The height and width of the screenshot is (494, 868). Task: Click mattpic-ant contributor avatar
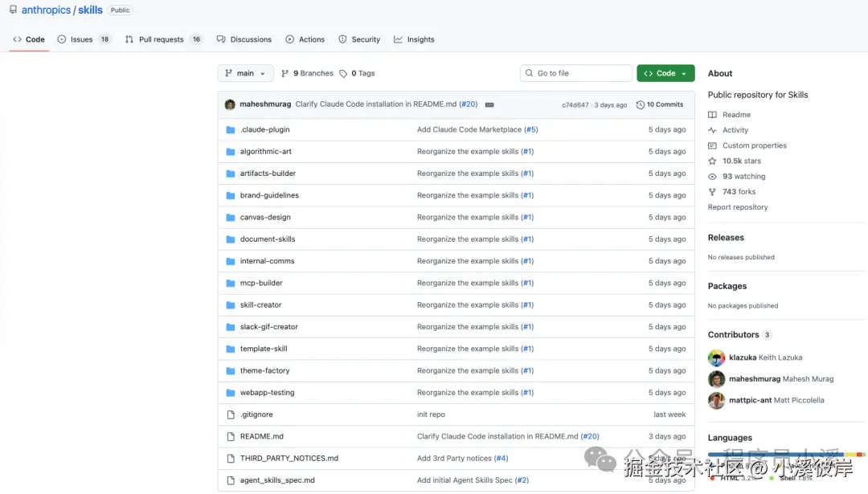716,401
